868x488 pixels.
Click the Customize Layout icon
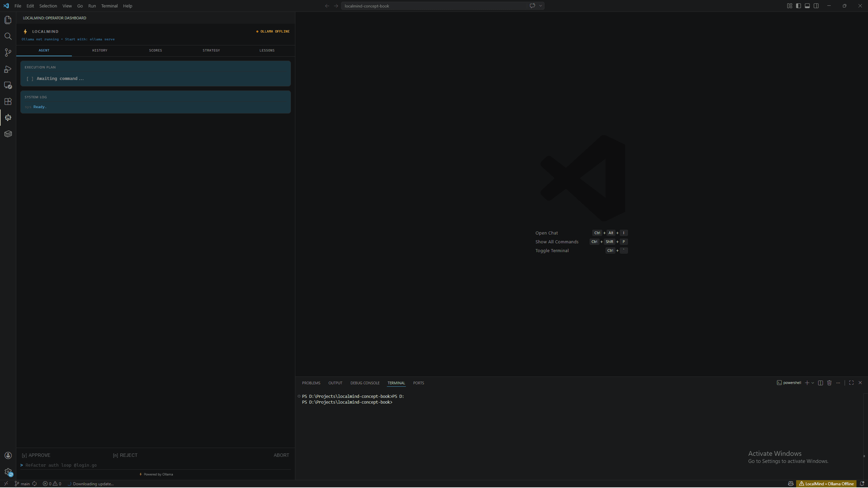(790, 6)
